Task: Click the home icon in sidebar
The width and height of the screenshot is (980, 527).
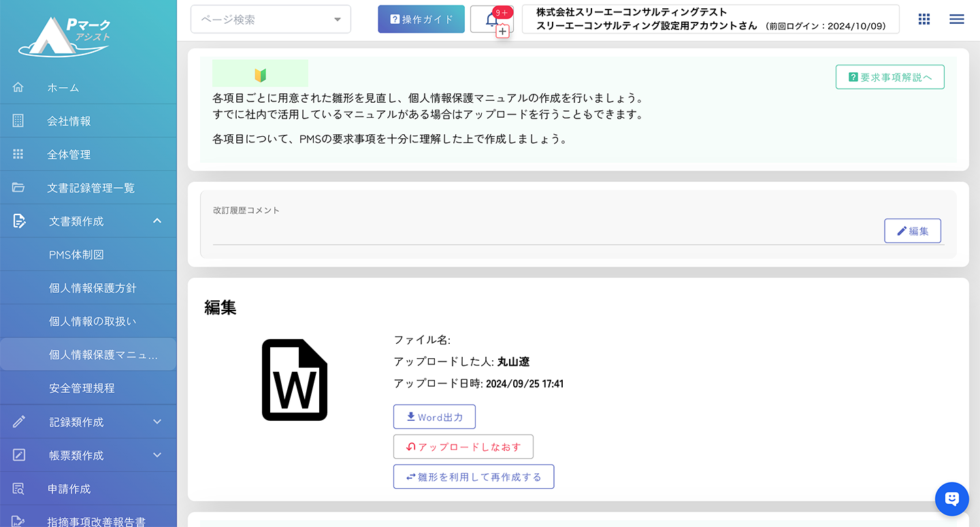Action: [18, 87]
